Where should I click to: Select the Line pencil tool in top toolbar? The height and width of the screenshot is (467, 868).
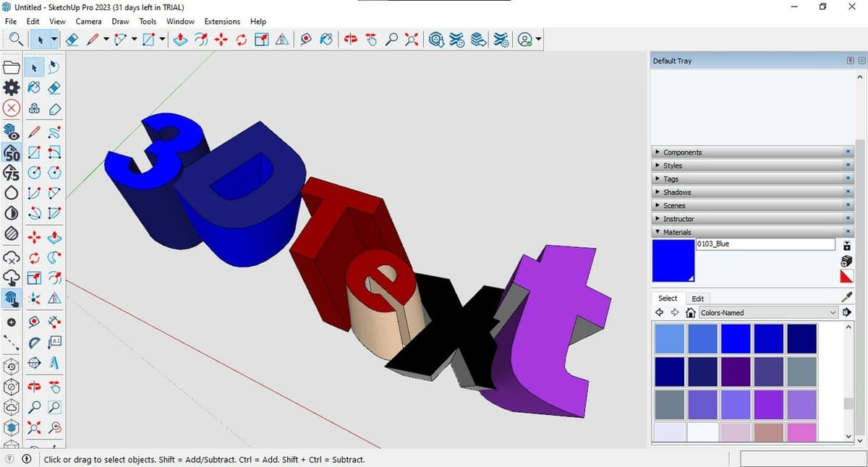pos(93,40)
